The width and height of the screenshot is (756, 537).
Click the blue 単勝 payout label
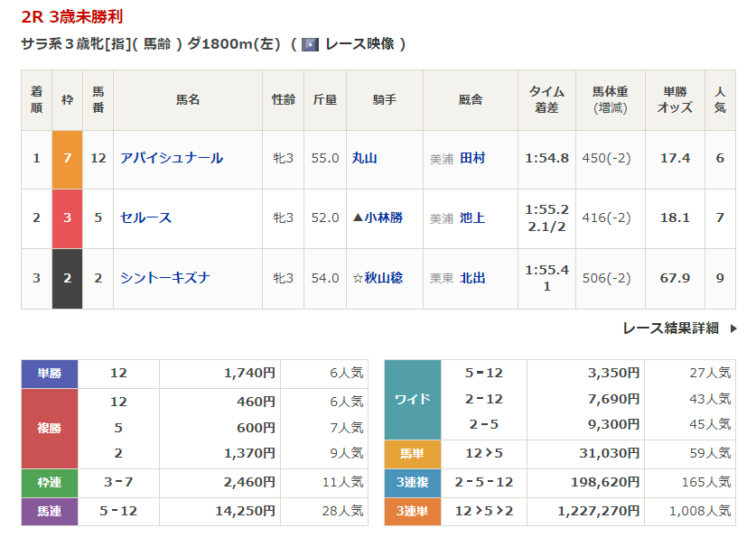click(50, 373)
